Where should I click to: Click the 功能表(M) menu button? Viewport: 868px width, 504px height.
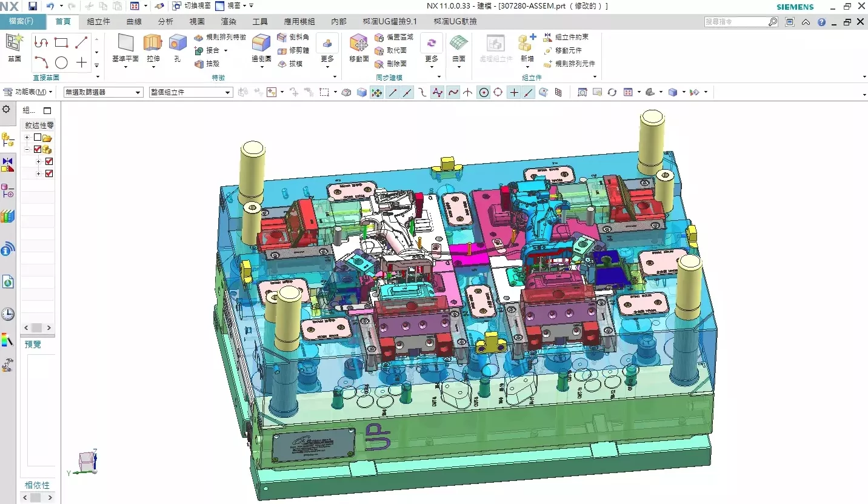click(28, 92)
